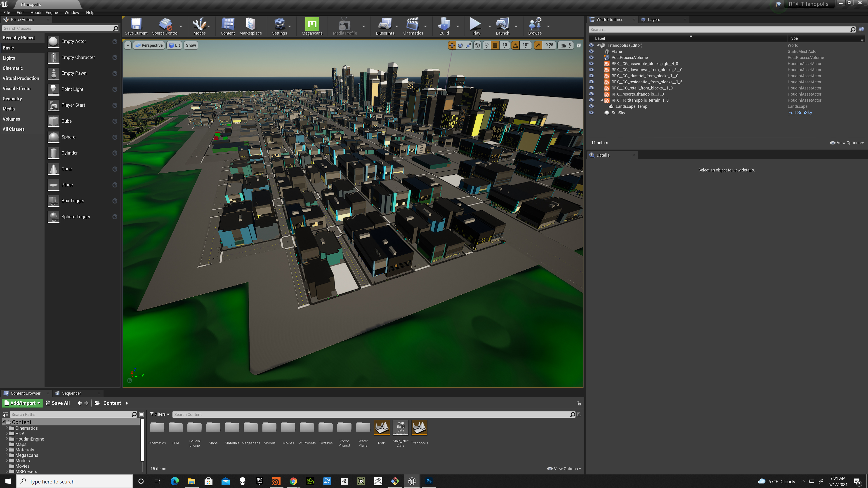868x488 pixels.
Task: Click the Save Current toolbar icon
Action: click(136, 26)
